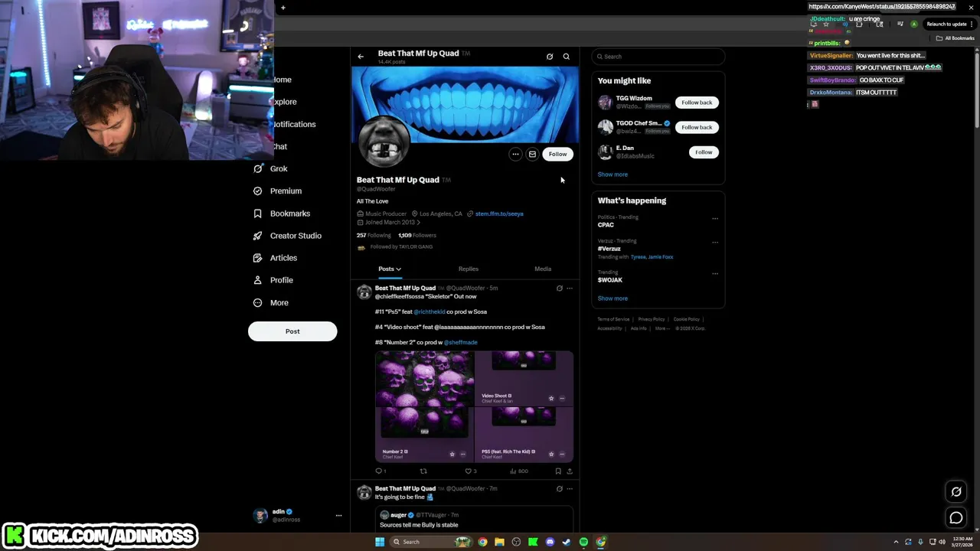Follow E. Dan
The width and height of the screenshot is (980, 551).
point(704,152)
